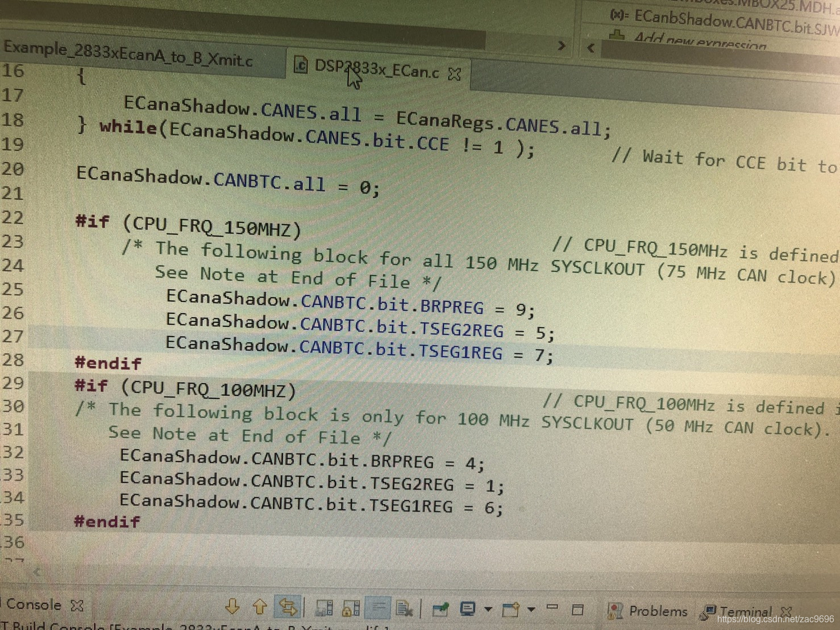Click the display selected console monitor icon
This screenshot has height=630, width=840.
[x=468, y=609]
